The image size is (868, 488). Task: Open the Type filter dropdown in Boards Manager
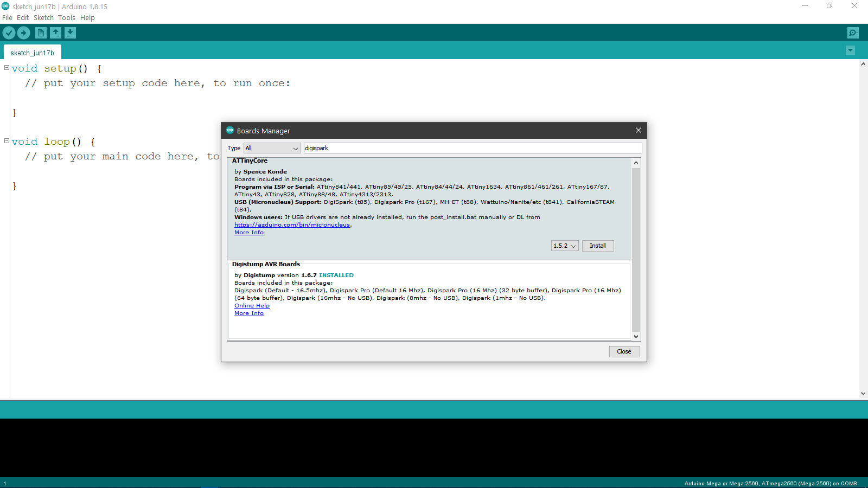click(272, 148)
